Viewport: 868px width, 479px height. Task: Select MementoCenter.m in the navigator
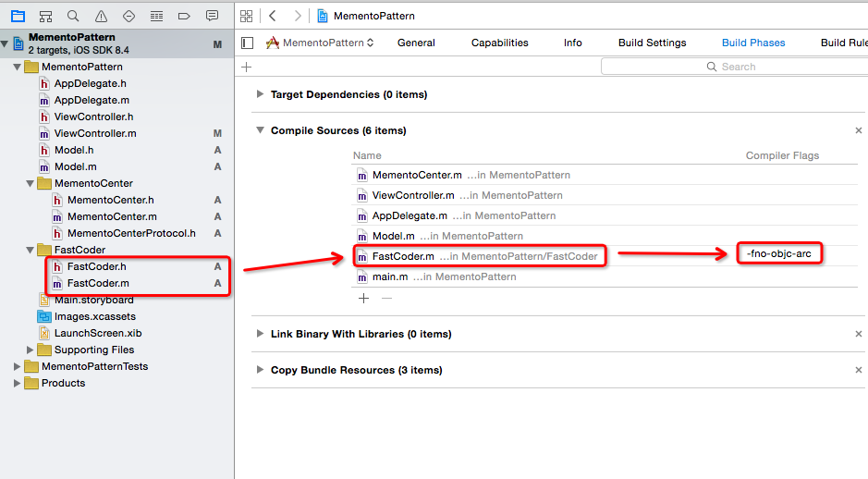113,216
